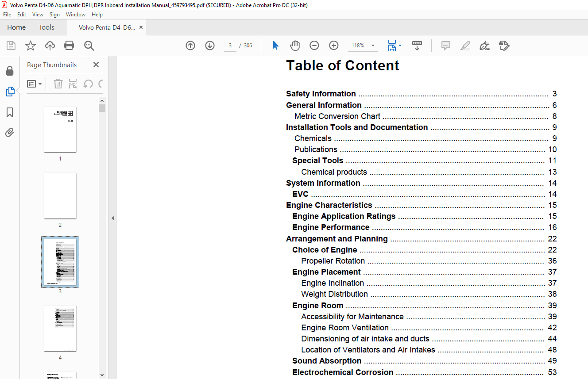This screenshot has width=588, height=379.
Task: Add a comment sticky note
Action: pos(446,46)
